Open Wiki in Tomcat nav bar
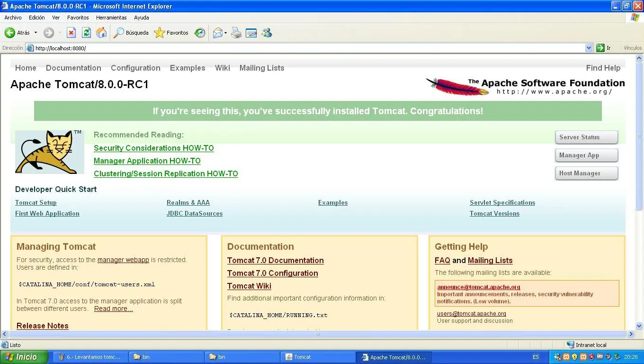The image size is (644, 364). tap(222, 68)
